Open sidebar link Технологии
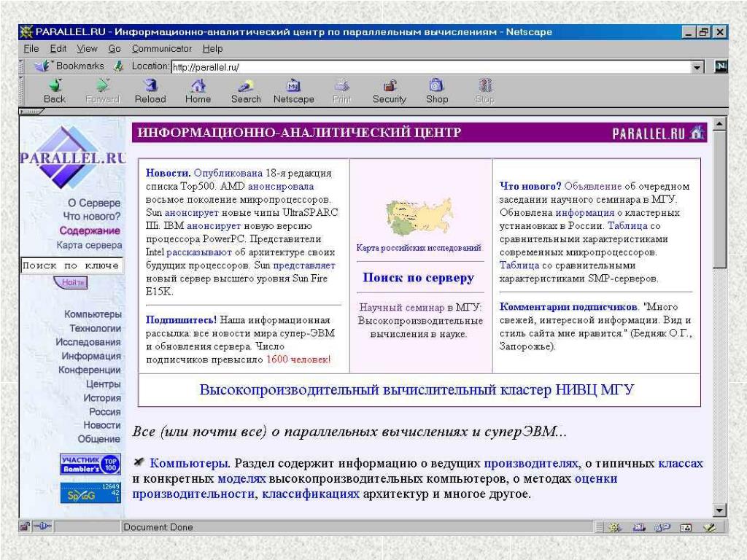This screenshot has width=747, height=560. pyautogui.click(x=96, y=328)
